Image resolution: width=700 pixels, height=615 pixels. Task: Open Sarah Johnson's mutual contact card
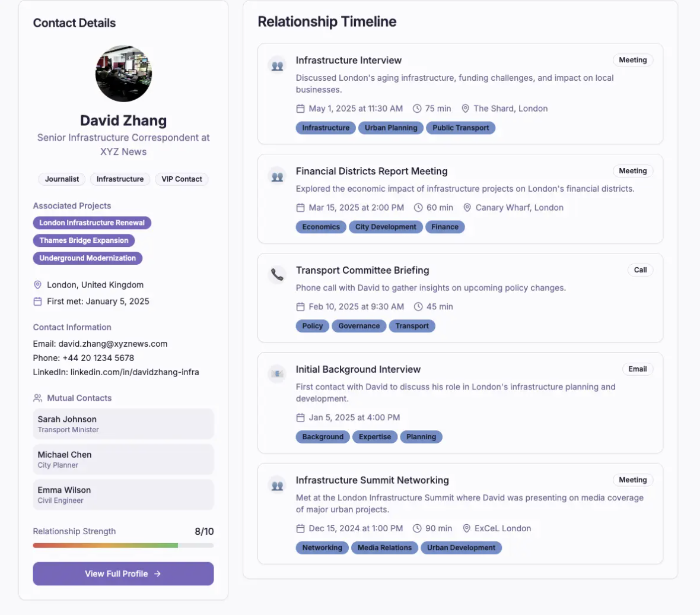pos(123,424)
